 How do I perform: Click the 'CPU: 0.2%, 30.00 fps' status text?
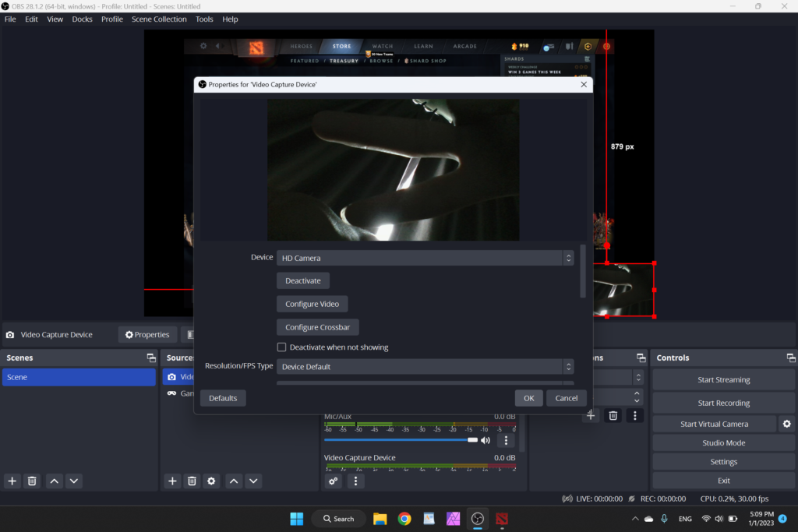point(734,499)
